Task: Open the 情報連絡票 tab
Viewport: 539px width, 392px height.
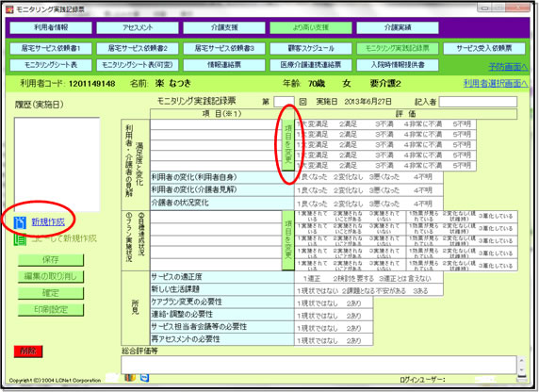Action: click(x=224, y=65)
